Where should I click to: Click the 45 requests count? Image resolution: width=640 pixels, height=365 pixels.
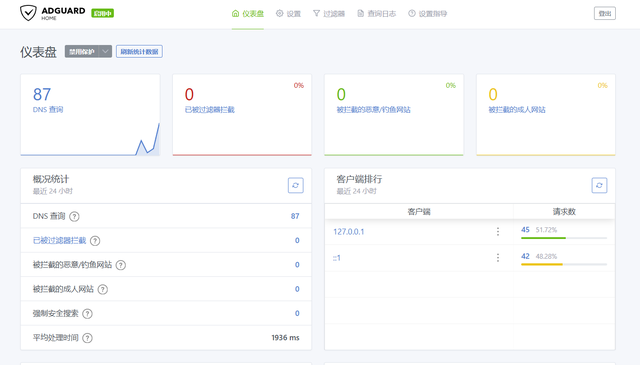point(525,229)
